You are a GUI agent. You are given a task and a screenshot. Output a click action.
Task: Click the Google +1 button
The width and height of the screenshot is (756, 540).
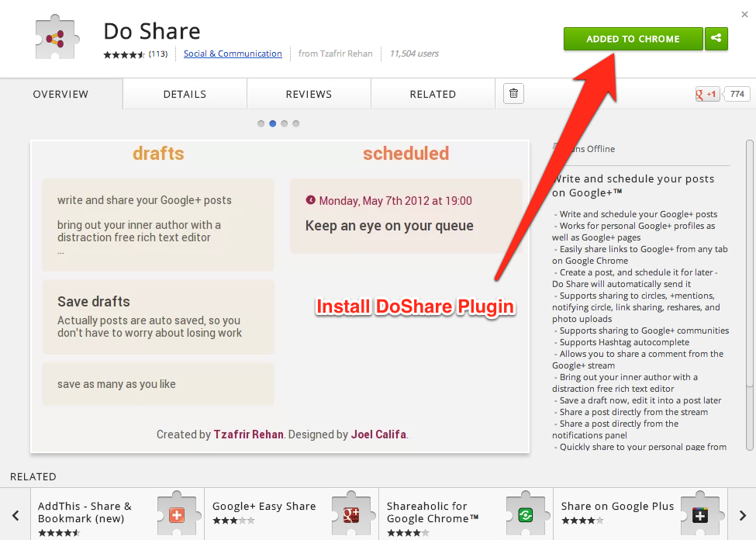click(706, 94)
